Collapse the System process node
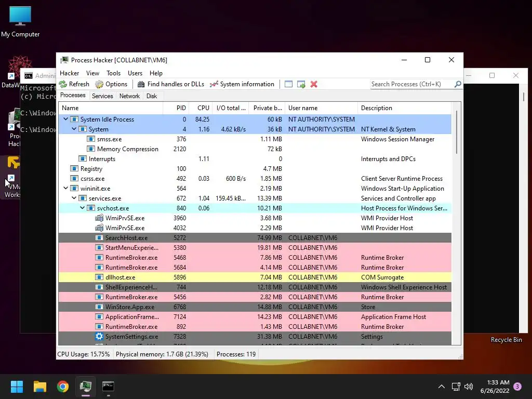The image size is (532, 399). [x=74, y=129]
